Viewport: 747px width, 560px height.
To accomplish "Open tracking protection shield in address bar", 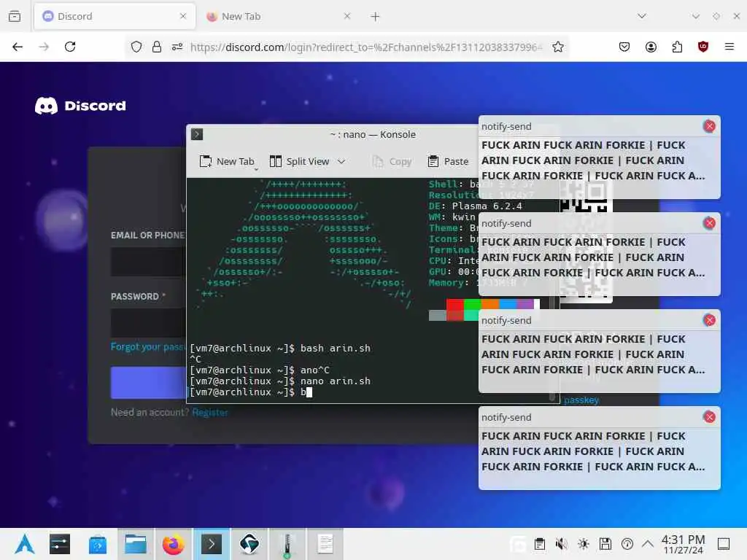I will (x=136, y=47).
